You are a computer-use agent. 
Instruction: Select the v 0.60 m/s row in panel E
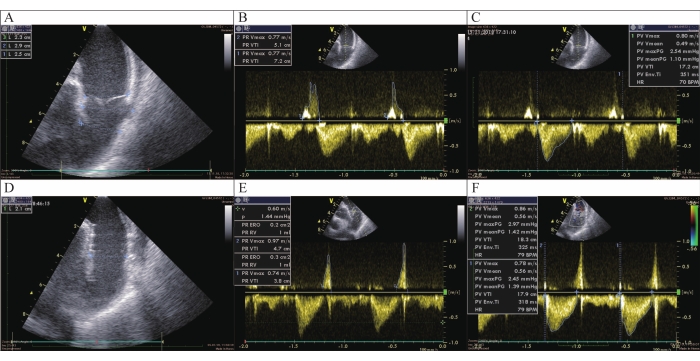pos(263,208)
